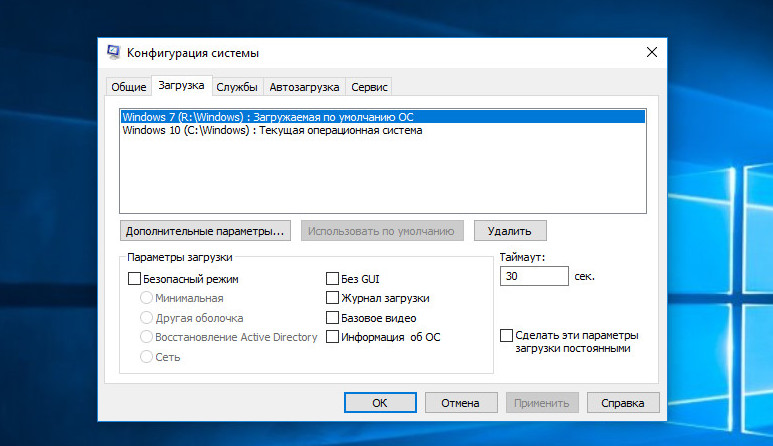
Task: Close the Конфигурация системы dialog
Action: coord(652,52)
